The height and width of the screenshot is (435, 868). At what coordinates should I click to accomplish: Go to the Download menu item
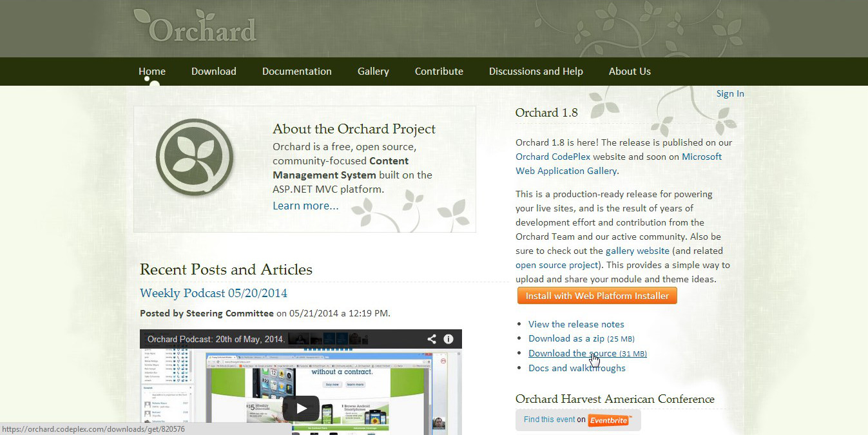point(213,72)
